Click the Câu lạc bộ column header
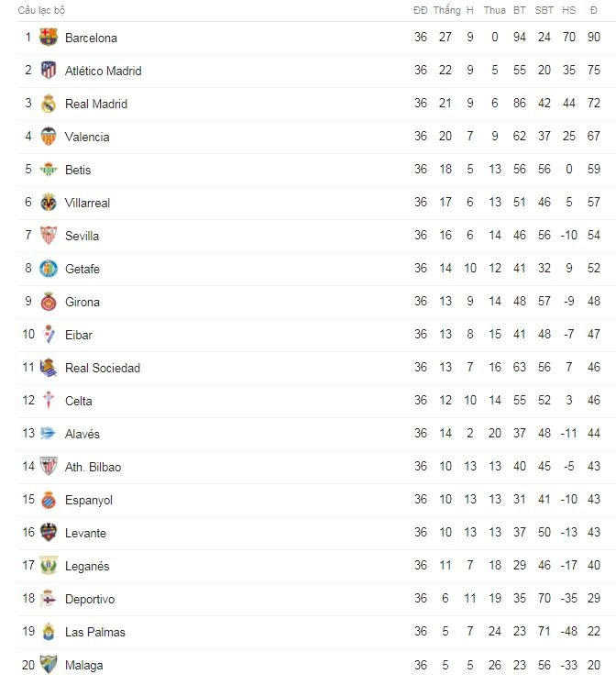The height and width of the screenshot is (685, 616). click(x=41, y=10)
